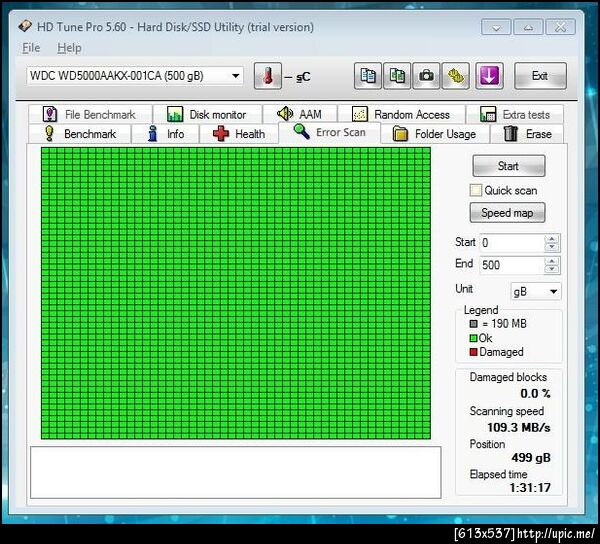The width and height of the screenshot is (600, 544).
Task: Open the Speed map view
Action: click(x=507, y=213)
